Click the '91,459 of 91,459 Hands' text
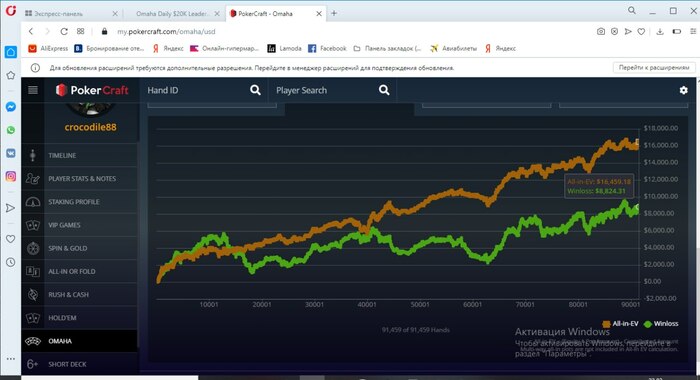The height and width of the screenshot is (380, 700). coord(416,330)
